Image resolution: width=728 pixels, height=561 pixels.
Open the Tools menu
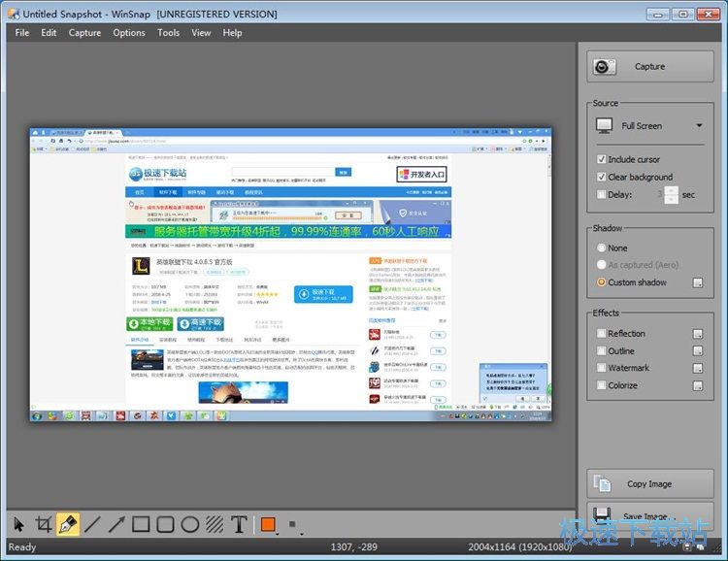tap(168, 32)
